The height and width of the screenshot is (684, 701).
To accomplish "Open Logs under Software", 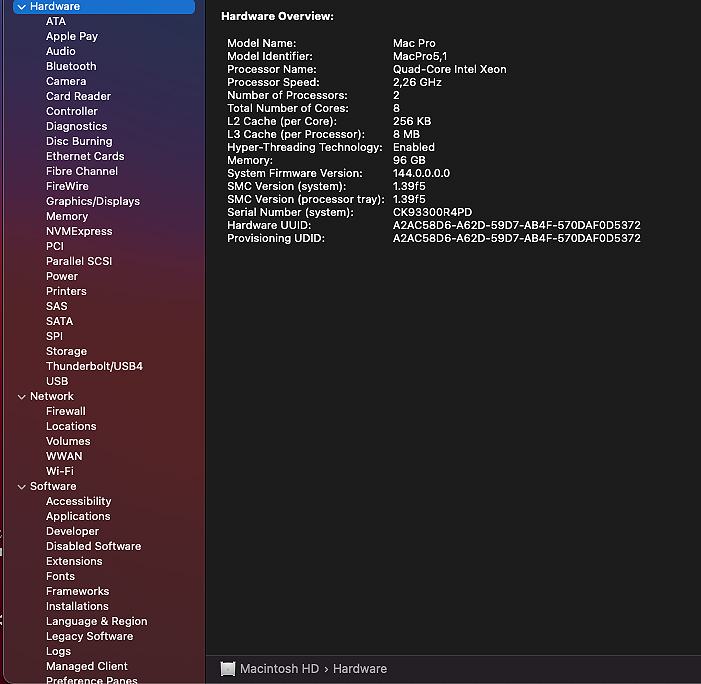I will (59, 651).
